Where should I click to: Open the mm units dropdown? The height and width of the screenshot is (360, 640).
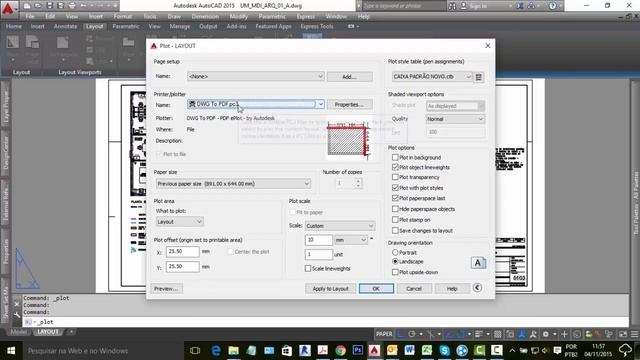(x=351, y=240)
